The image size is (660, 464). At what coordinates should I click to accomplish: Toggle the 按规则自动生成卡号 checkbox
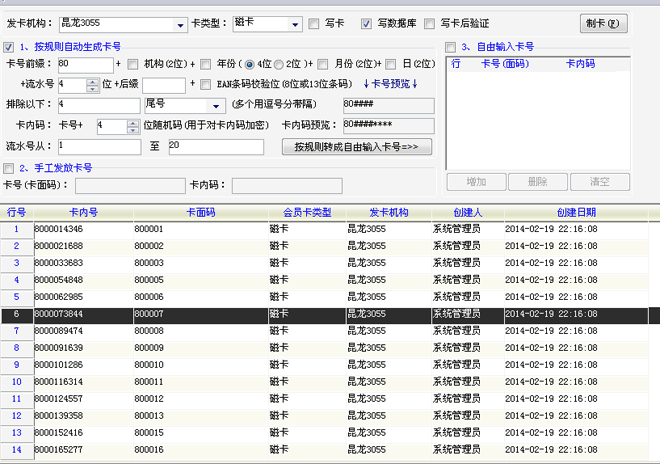8,47
